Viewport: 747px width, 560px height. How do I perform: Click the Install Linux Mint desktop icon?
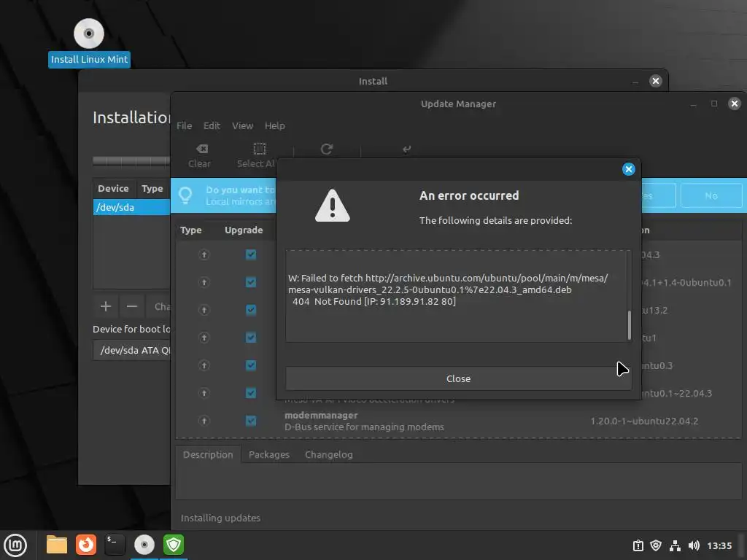(x=89, y=43)
